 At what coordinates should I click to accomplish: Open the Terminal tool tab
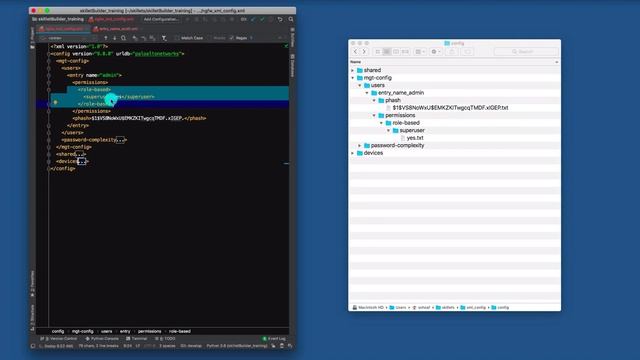(137, 339)
